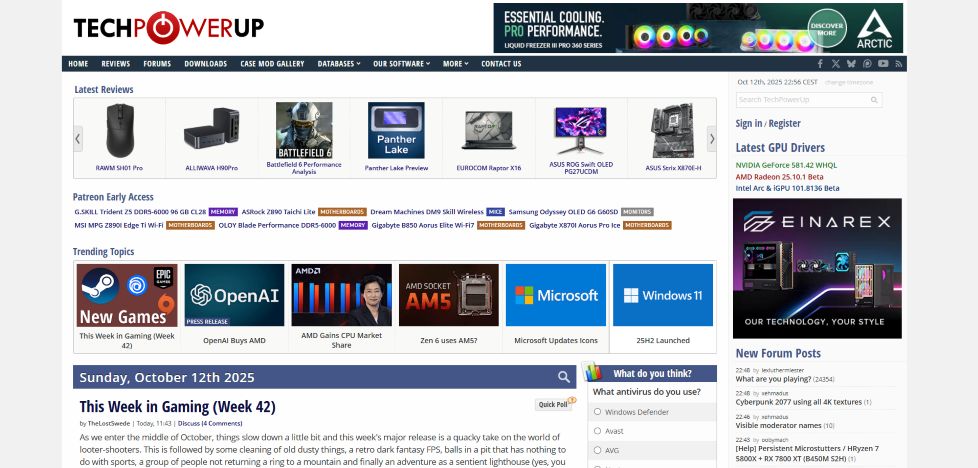978x468 pixels.
Task: Go to the Forums menu item
Action: (x=157, y=64)
